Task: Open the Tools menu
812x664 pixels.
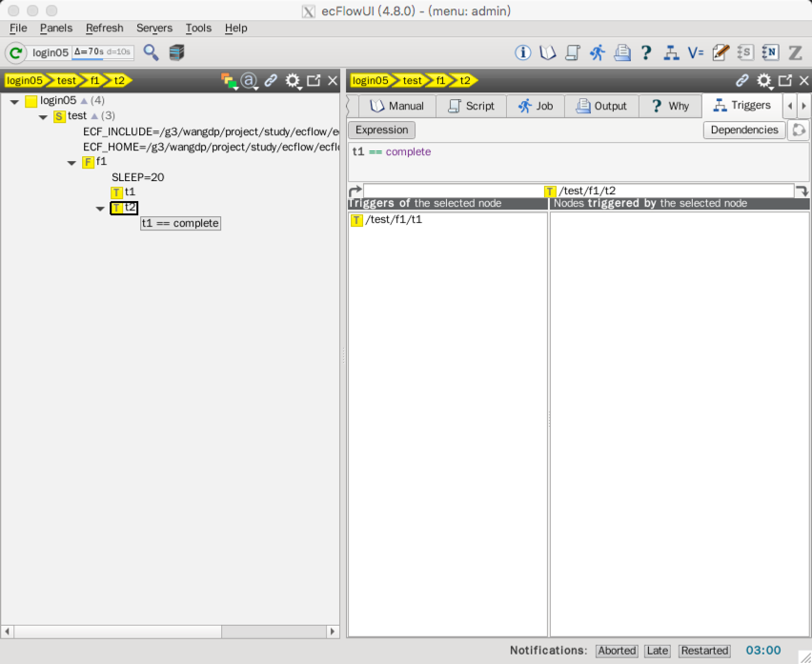Action: 198,28
